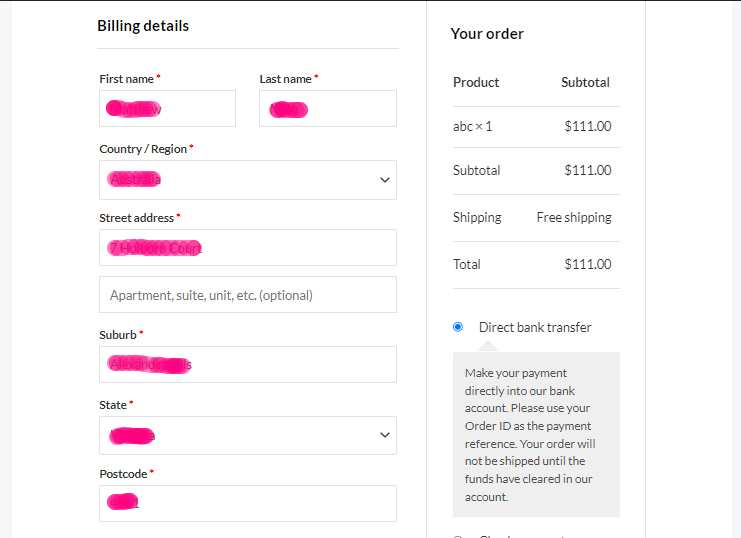Click the Country / Region label

(143, 149)
